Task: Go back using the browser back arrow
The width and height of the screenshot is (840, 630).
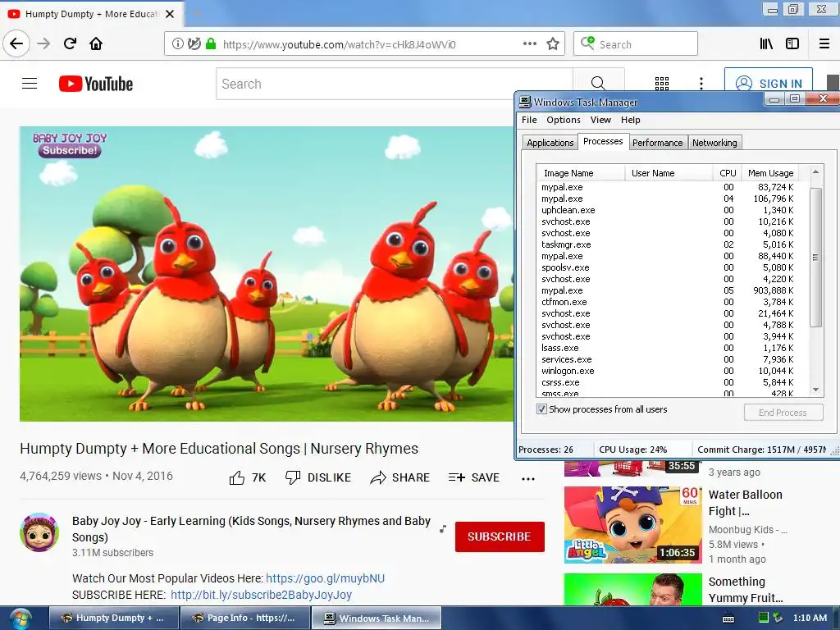Action: coord(16,43)
